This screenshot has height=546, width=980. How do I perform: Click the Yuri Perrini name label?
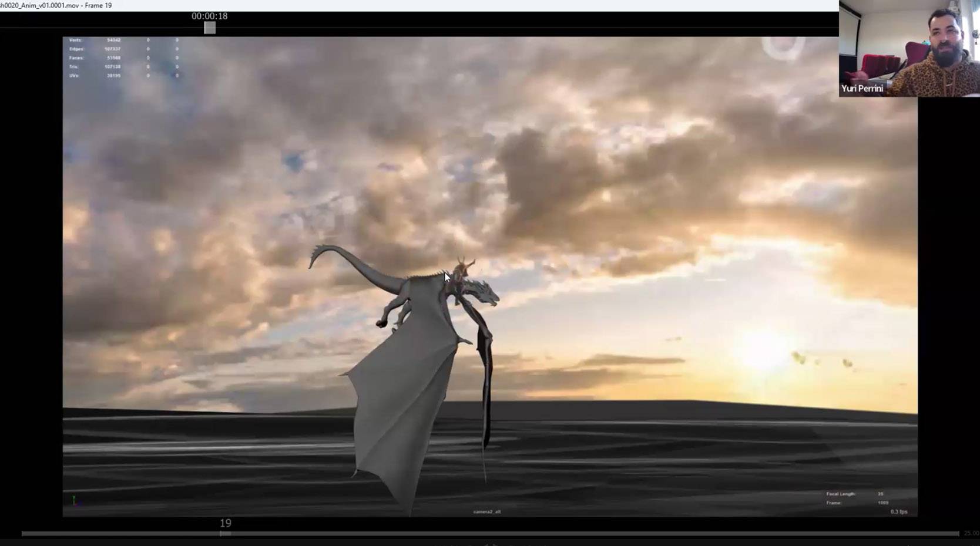[862, 89]
